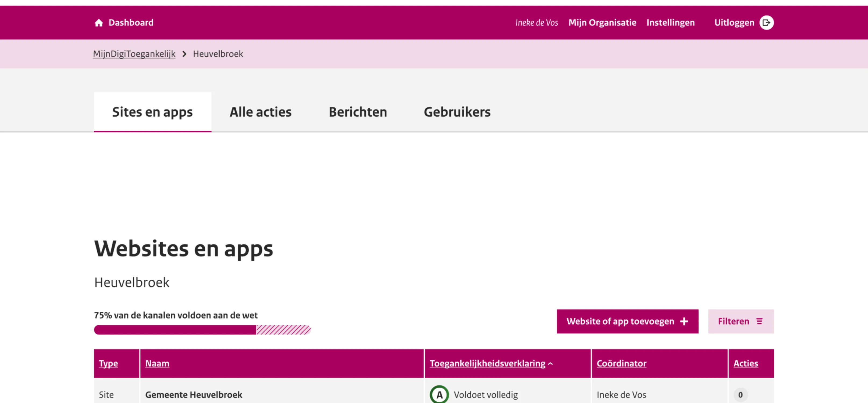This screenshot has width=868, height=403.
Task: Open Mijn Organisatie in the top menu
Action: click(x=602, y=23)
